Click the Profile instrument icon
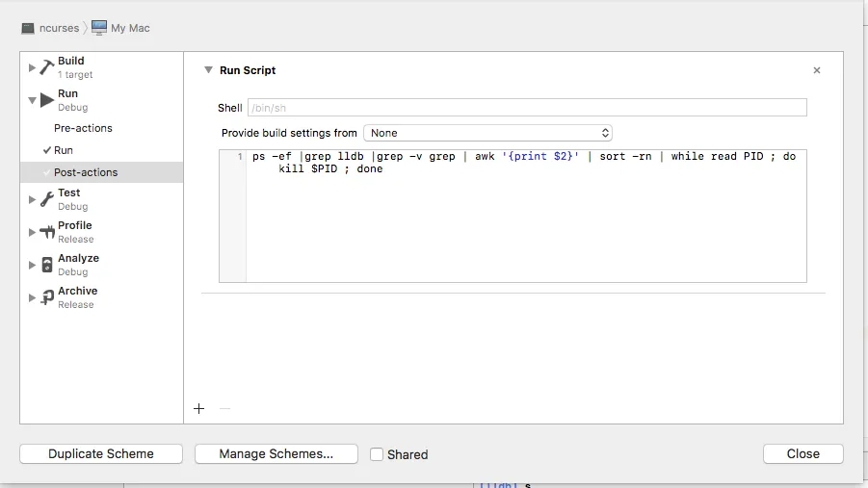Image resolution: width=868 pixels, height=488 pixels. (47, 232)
